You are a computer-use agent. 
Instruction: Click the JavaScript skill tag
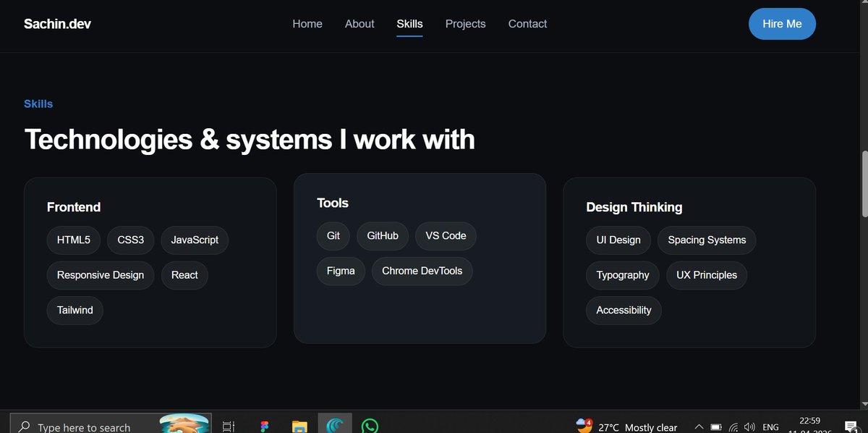(x=195, y=240)
